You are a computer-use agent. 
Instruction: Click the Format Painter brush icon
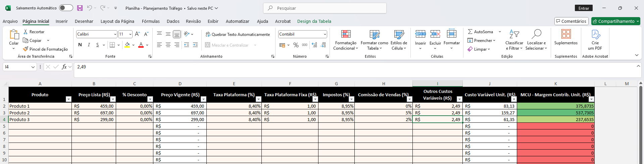coord(26,49)
